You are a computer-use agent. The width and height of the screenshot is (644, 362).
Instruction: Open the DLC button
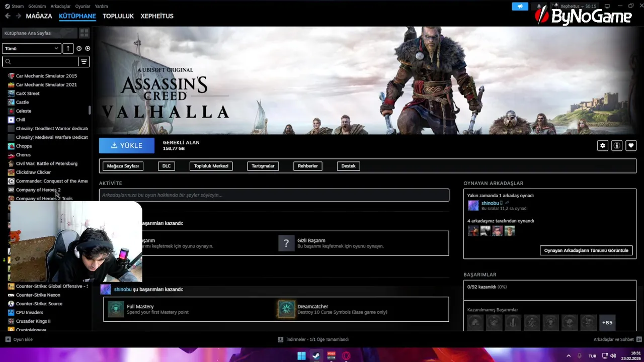tap(167, 166)
